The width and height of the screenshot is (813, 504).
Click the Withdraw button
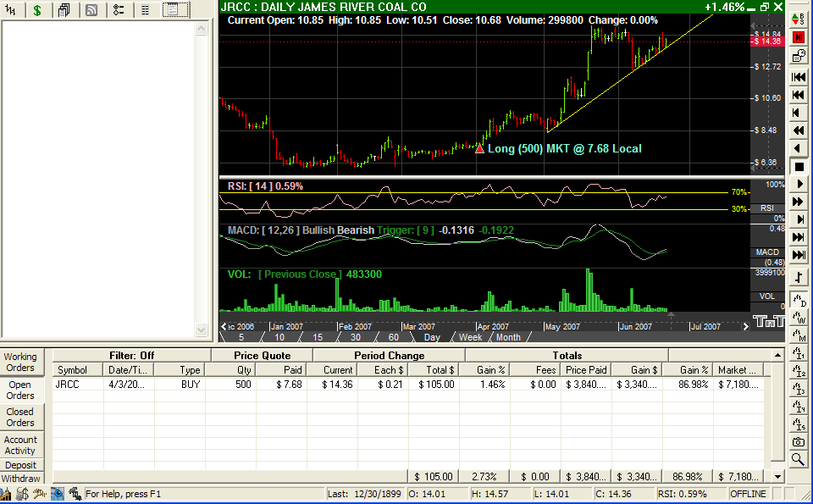coord(20,479)
